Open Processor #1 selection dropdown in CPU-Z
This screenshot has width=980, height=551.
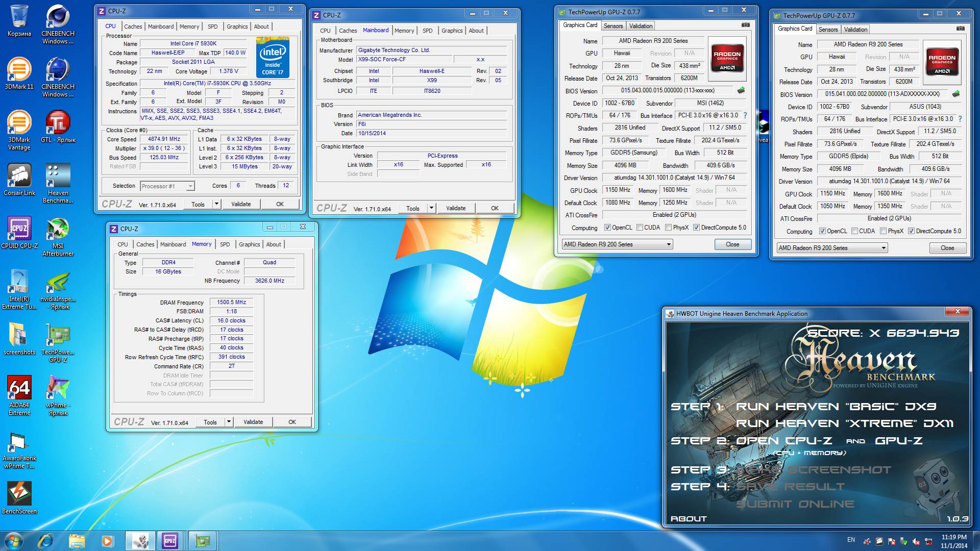(x=167, y=186)
